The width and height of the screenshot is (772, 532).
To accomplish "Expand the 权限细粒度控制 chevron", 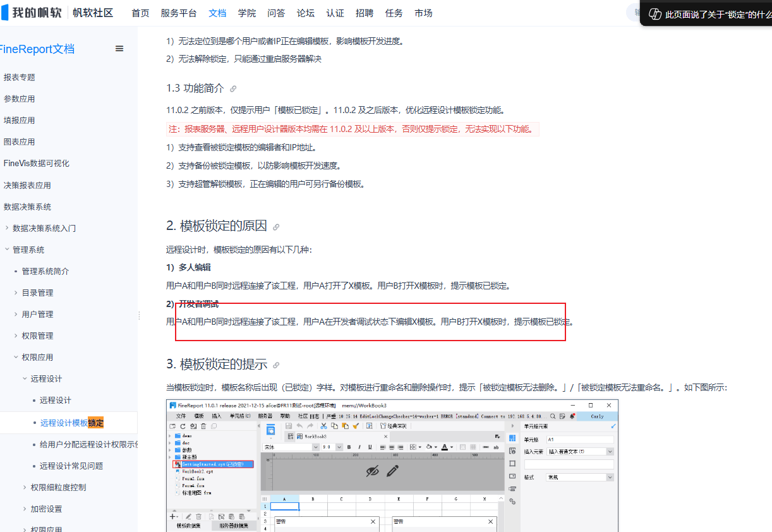I will [25, 487].
